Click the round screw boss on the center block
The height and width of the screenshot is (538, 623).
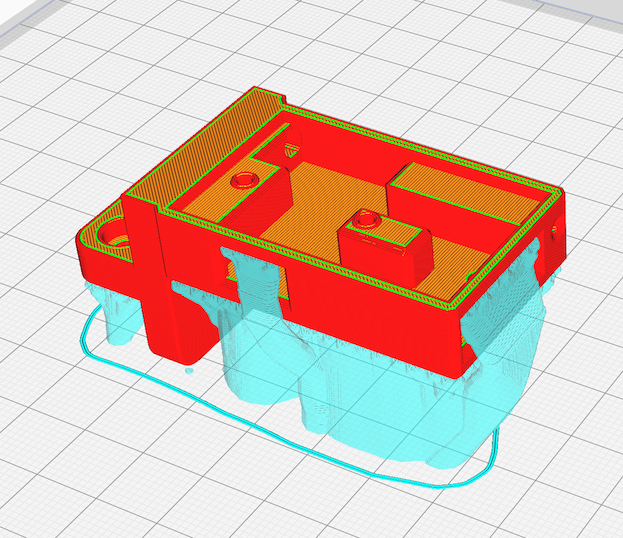(x=367, y=220)
